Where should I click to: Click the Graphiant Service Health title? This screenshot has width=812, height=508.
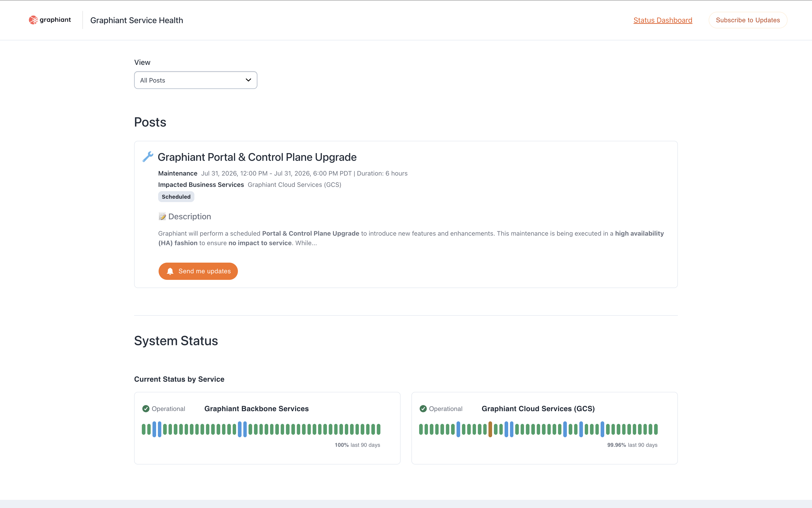click(x=137, y=20)
